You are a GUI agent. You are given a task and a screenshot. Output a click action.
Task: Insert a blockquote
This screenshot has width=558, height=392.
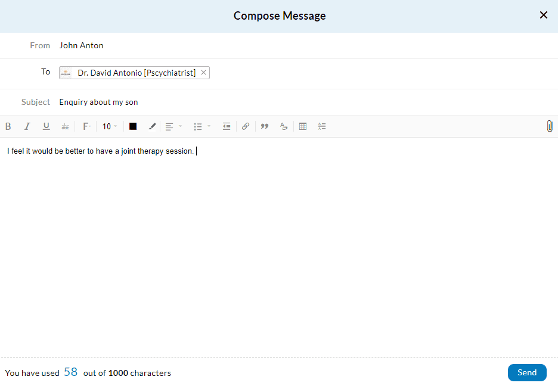[264, 126]
